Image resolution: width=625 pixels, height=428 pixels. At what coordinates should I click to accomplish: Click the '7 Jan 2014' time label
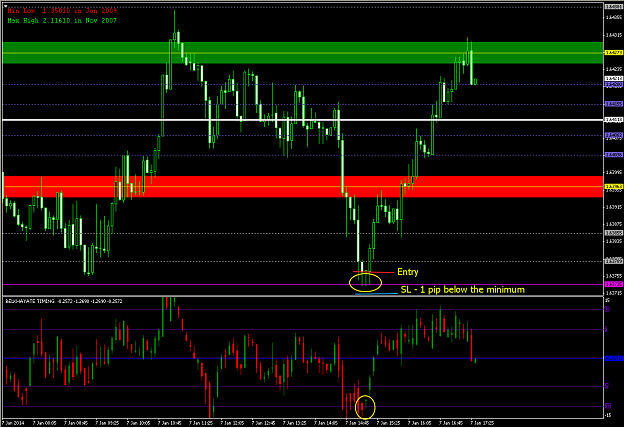point(13,422)
